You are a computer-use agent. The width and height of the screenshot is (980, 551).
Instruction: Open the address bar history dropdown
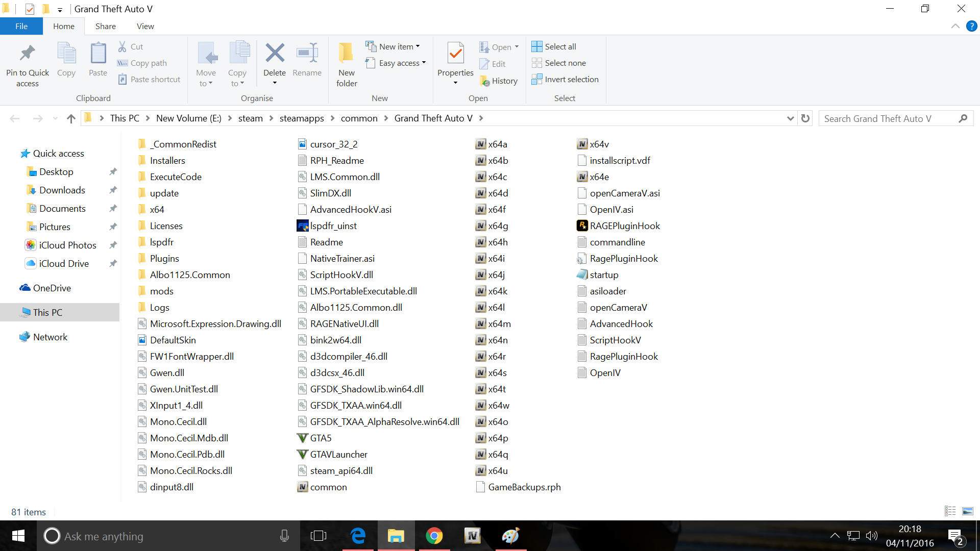(790, 118)
